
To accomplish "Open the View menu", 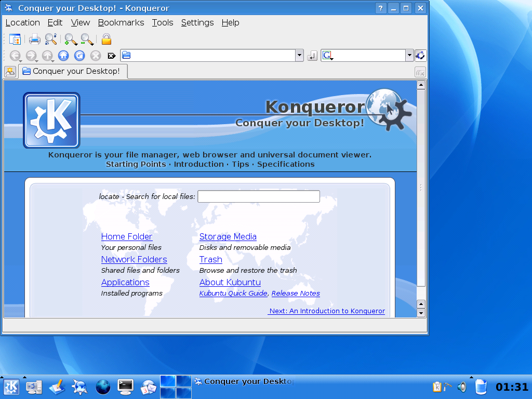I will [x=81, y=23].
